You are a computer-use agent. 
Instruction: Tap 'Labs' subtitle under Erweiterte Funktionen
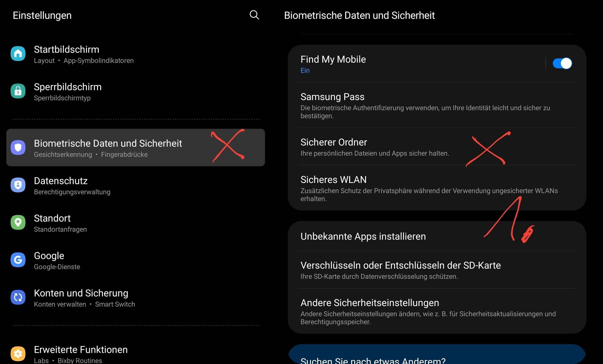[41, 360]
